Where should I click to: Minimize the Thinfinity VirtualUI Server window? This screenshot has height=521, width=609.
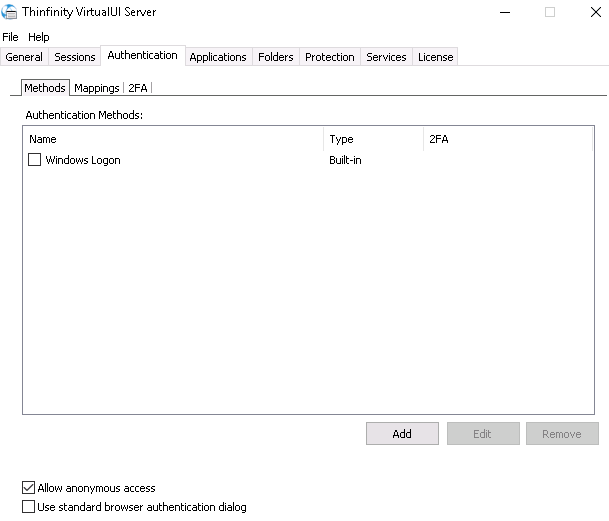(505, 12)
